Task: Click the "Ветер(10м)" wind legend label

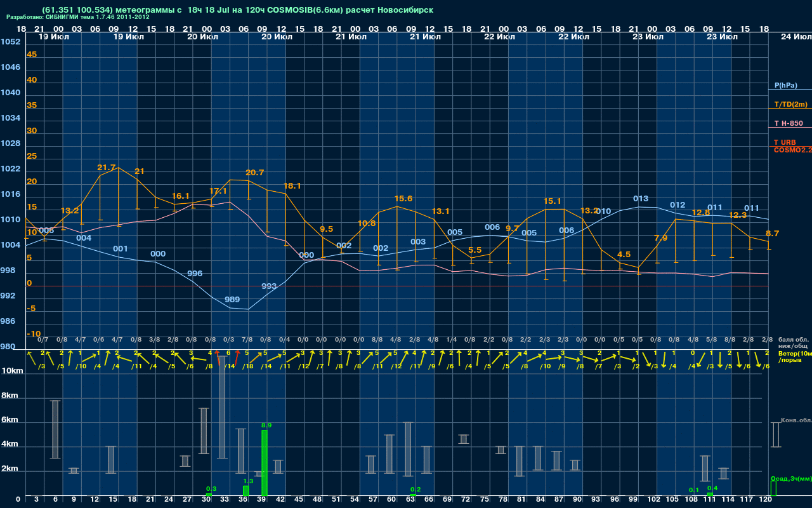Action: (795, 352)
